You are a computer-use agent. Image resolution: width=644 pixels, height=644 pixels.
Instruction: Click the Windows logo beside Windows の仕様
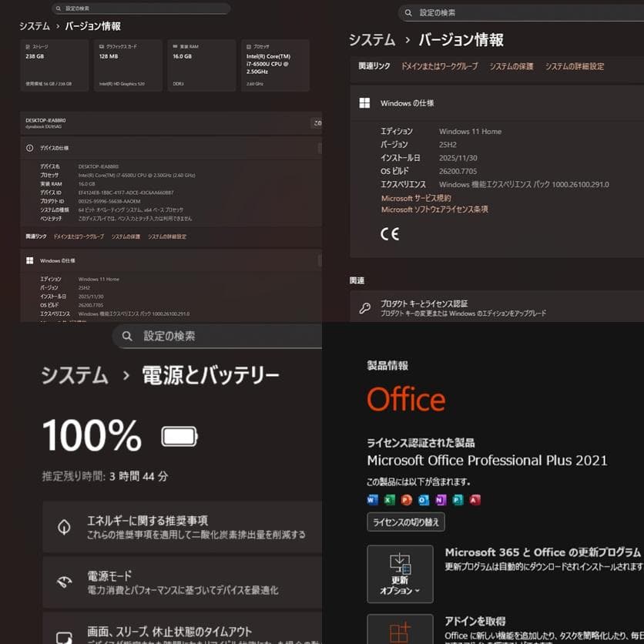[x=364, y=102]
